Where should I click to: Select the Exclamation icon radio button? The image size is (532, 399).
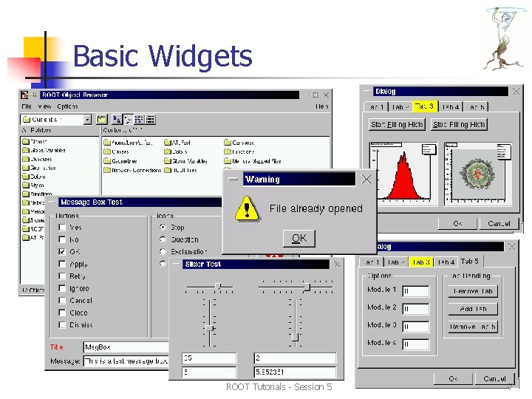(x=163, y=251)
